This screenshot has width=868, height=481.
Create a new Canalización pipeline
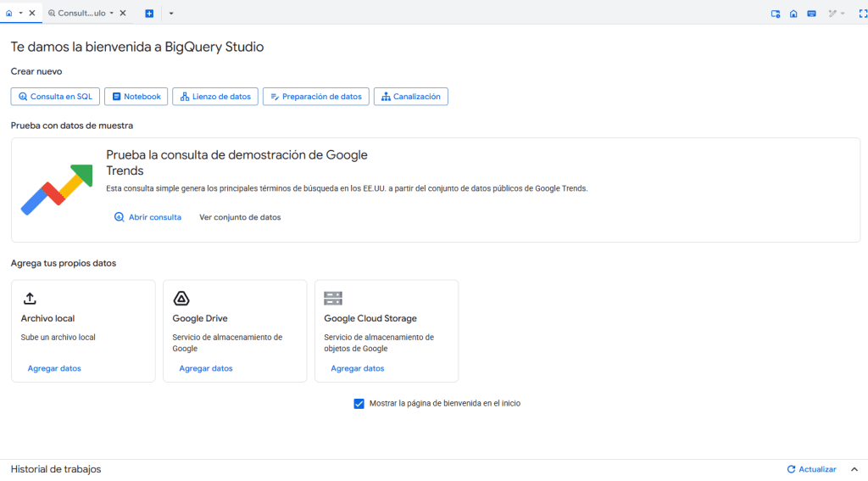(x=411, y=97)
